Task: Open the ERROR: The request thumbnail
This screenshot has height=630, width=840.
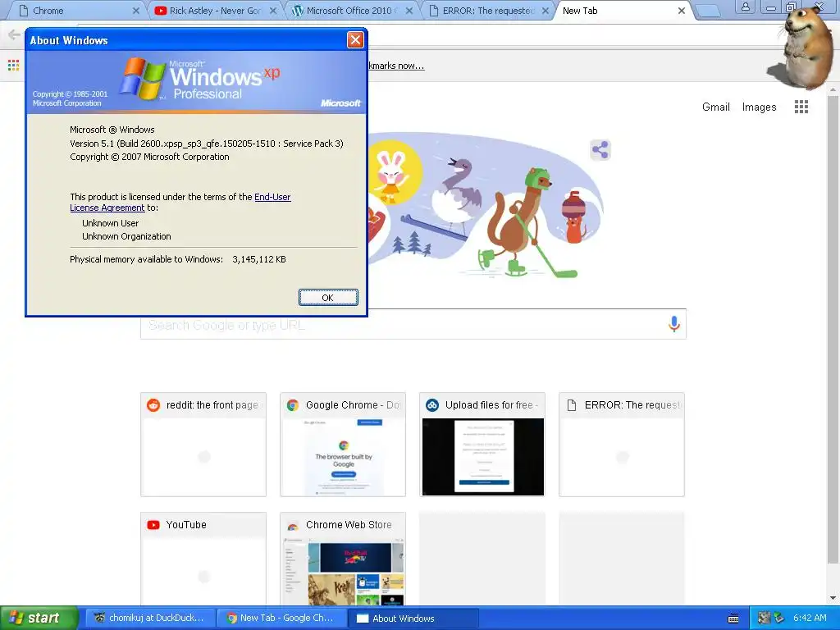Action: (622, 445)
